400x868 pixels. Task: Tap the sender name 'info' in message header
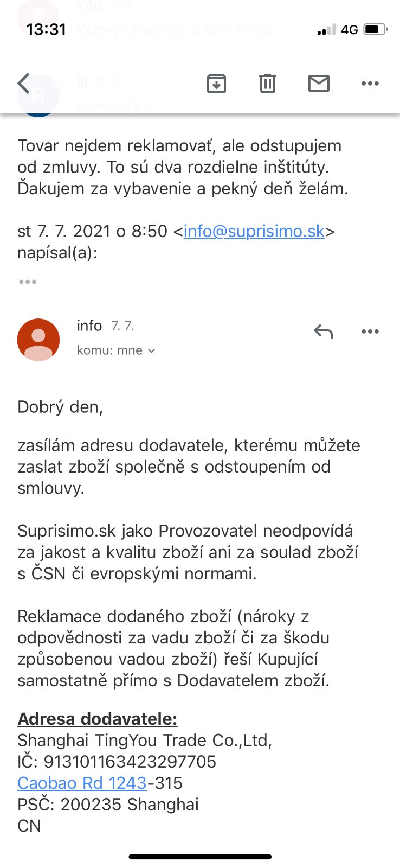(89, 325)
